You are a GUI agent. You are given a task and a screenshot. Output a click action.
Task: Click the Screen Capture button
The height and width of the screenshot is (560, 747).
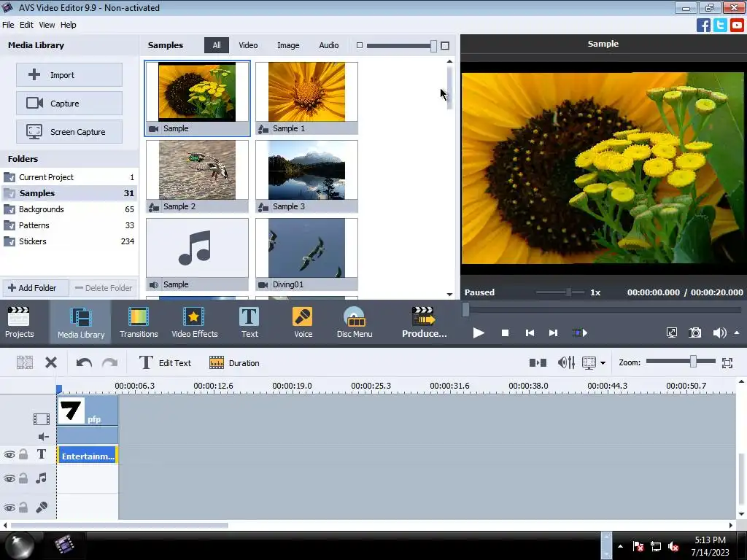[69, 132]
